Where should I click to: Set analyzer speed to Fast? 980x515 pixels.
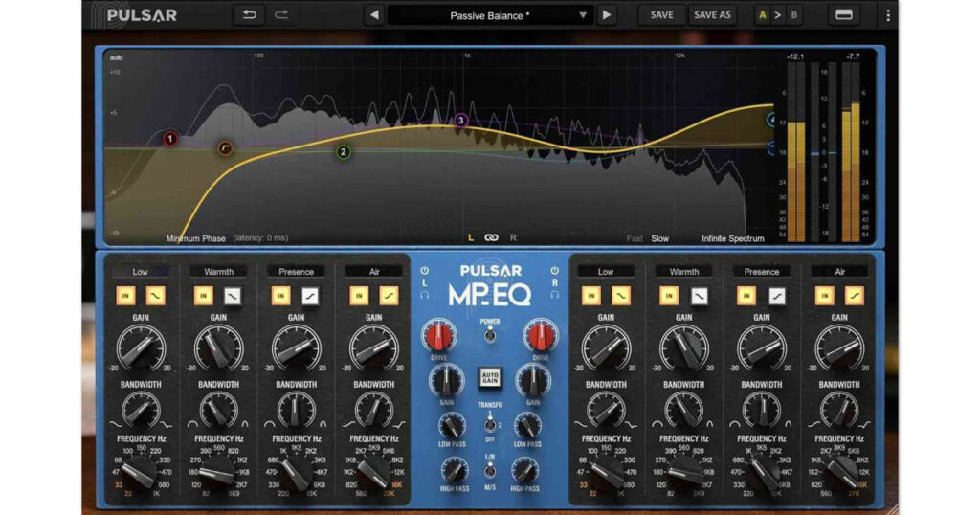[635, 238]
